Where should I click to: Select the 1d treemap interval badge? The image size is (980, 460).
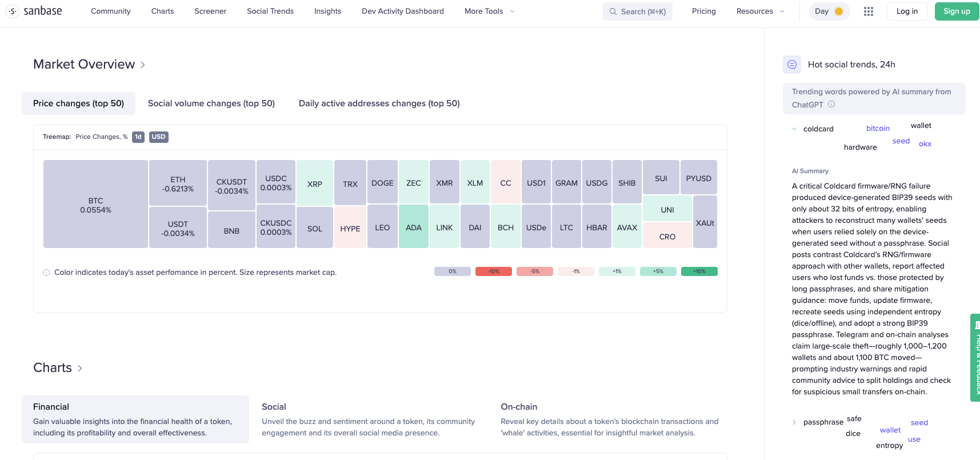(138, 137)
